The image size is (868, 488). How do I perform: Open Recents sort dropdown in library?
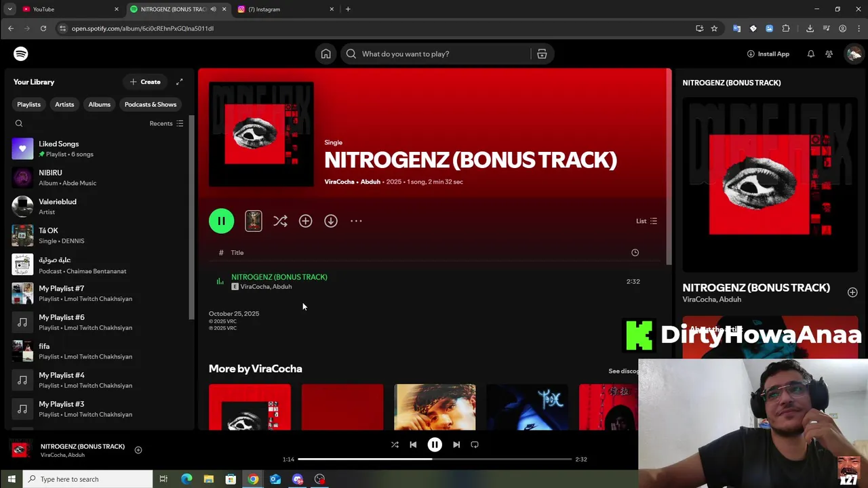167,123
